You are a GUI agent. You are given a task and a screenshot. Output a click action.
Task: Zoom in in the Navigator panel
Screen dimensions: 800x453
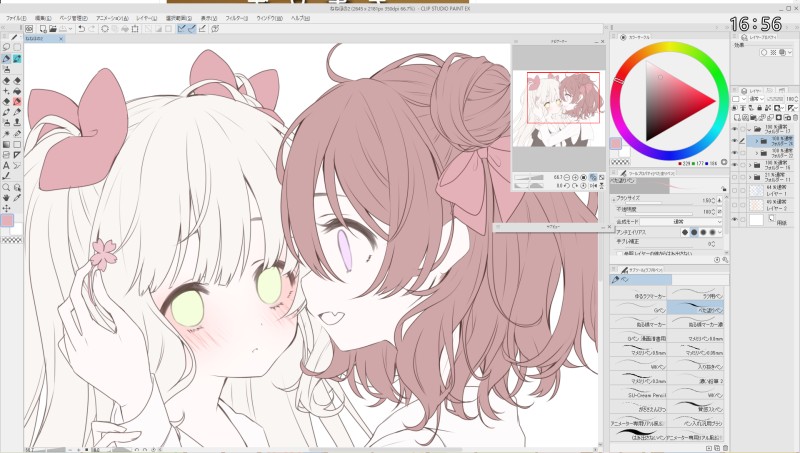(x=575, y=178)
